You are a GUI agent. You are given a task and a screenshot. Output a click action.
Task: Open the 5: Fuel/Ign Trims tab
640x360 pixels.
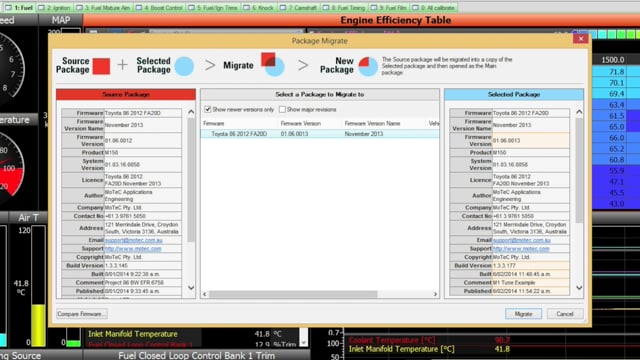213,8
